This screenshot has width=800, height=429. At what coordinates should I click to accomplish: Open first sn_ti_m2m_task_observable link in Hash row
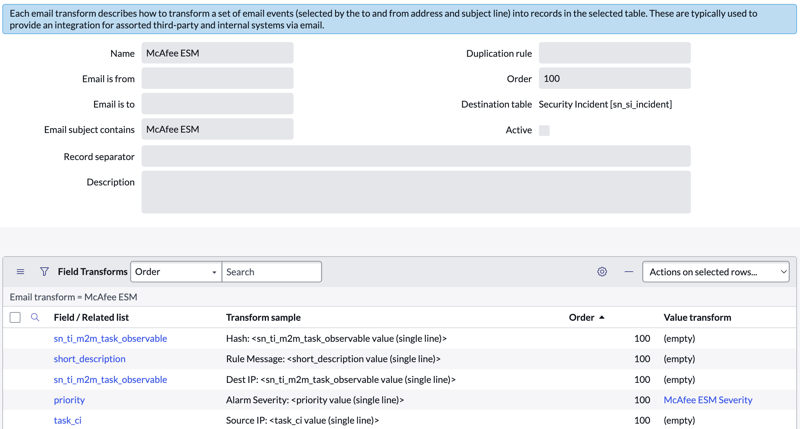(x=110, y=338)
